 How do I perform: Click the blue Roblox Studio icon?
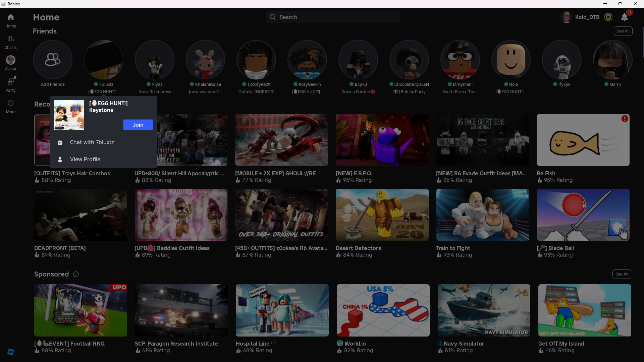click(x=11, y=352)
